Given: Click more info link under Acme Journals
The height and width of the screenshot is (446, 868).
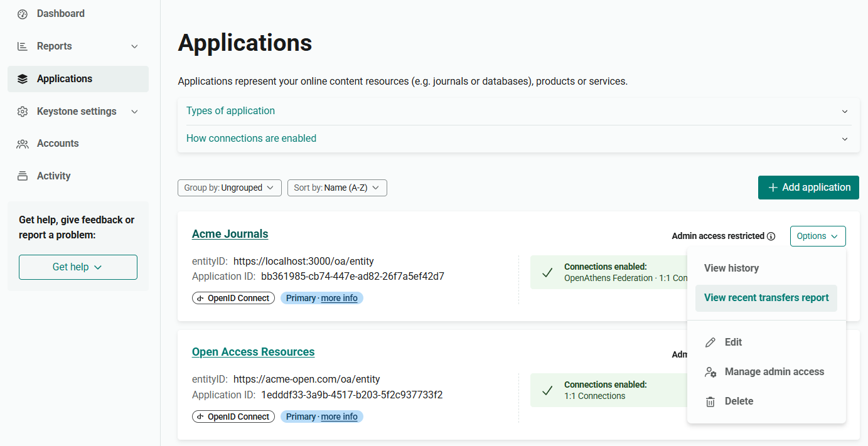Looking at the screenshot, I should pyautogui.click(x=339, y=298).
